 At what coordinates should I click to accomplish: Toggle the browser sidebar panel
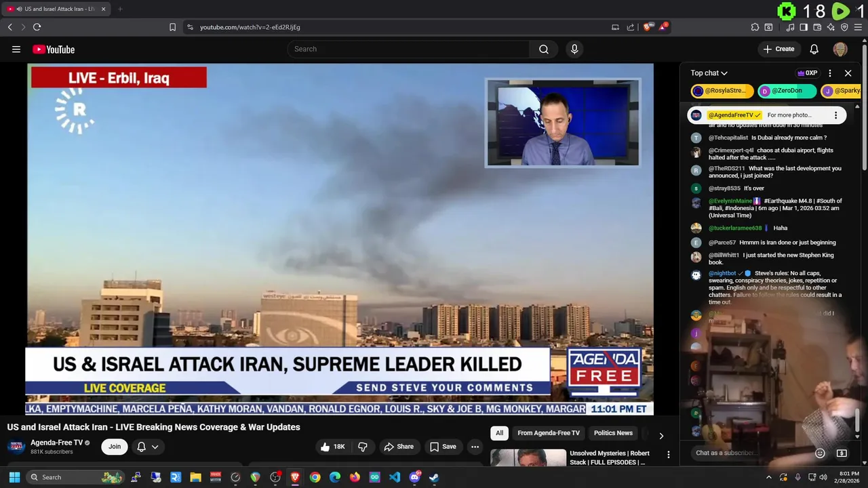(x=804, y=27)
